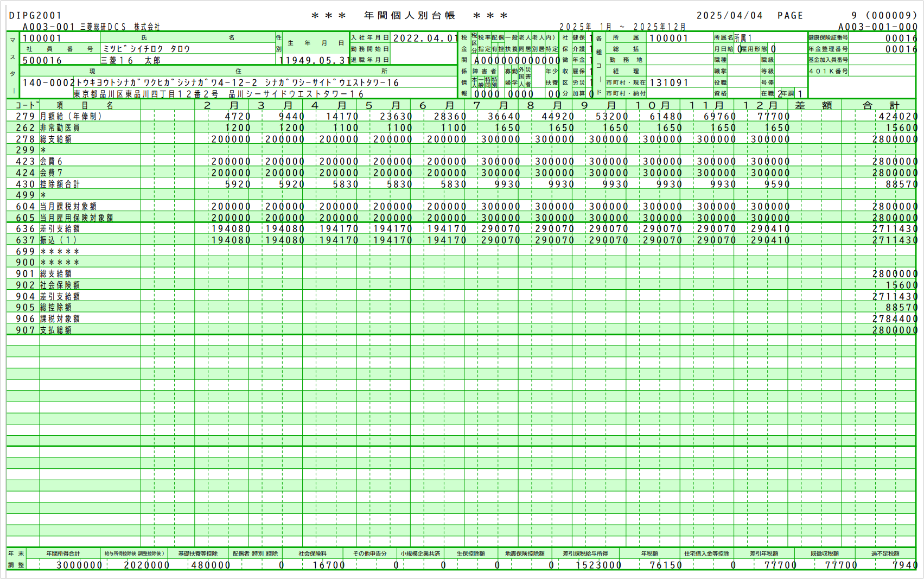Select row 278 総支給額 label
The image size is (924, 579).
(55, 139)
